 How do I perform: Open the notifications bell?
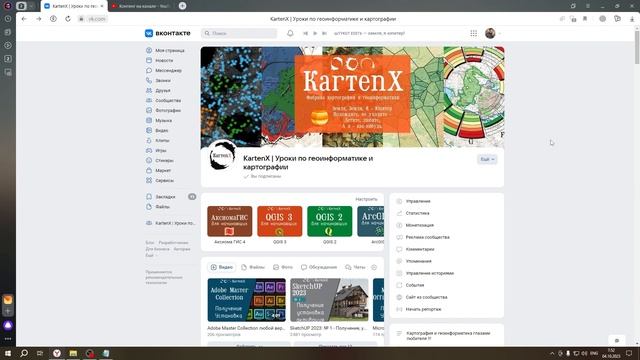click(x=290, y=33)
